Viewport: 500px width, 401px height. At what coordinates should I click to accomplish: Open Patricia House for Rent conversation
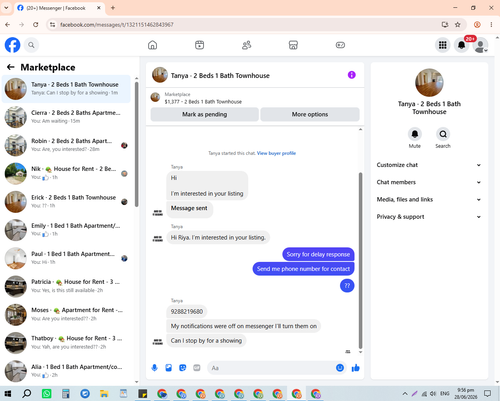click(x=66, y=286)
